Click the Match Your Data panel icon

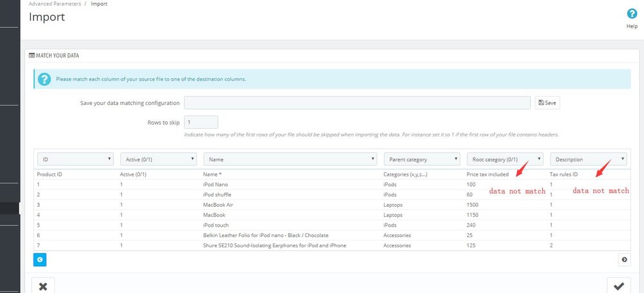coord(32,55)
